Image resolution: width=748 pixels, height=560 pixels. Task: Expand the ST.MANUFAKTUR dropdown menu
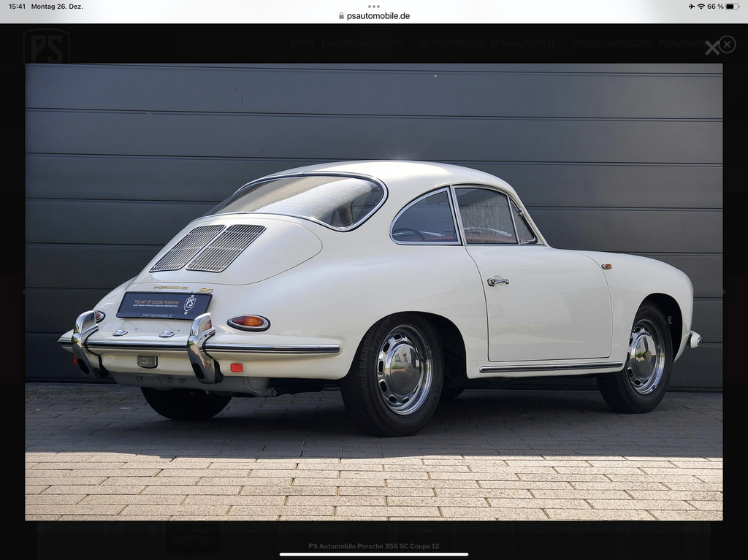point(524,45)
